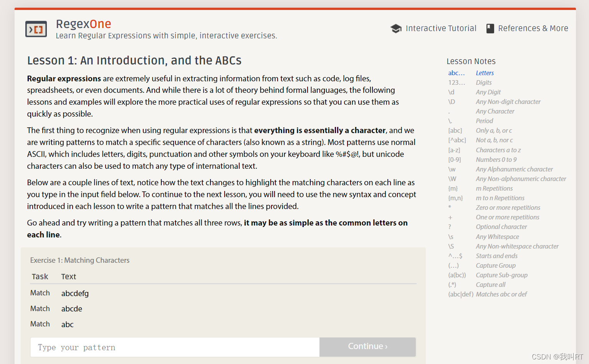Click the abcde exercise text
The width and height of the screenshot is (589, 364).
72,309
